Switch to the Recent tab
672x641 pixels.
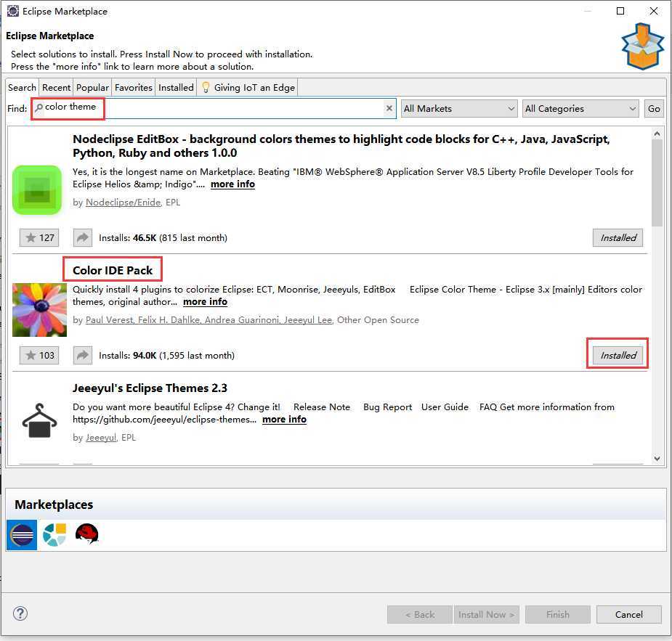(56, 87)
